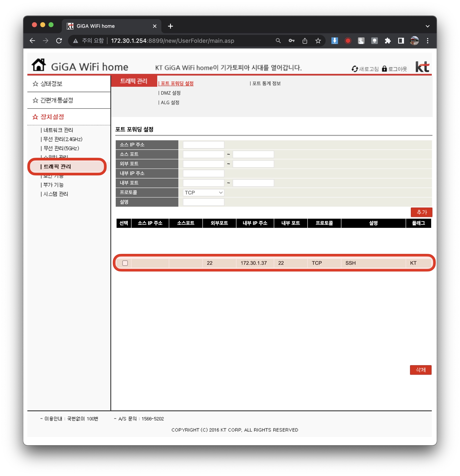460x476 pixels.
Task: Check the SSH port 22 rule checkbox
Action: 125,263
